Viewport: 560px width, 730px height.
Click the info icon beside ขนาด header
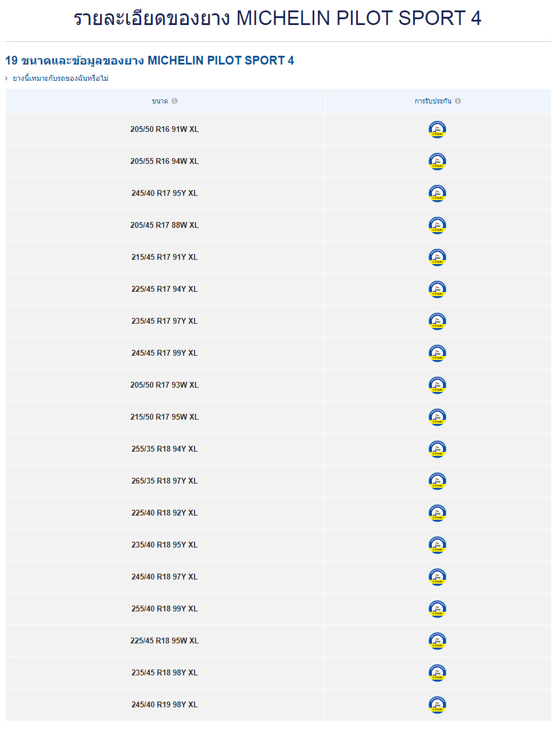pos(175,101)
